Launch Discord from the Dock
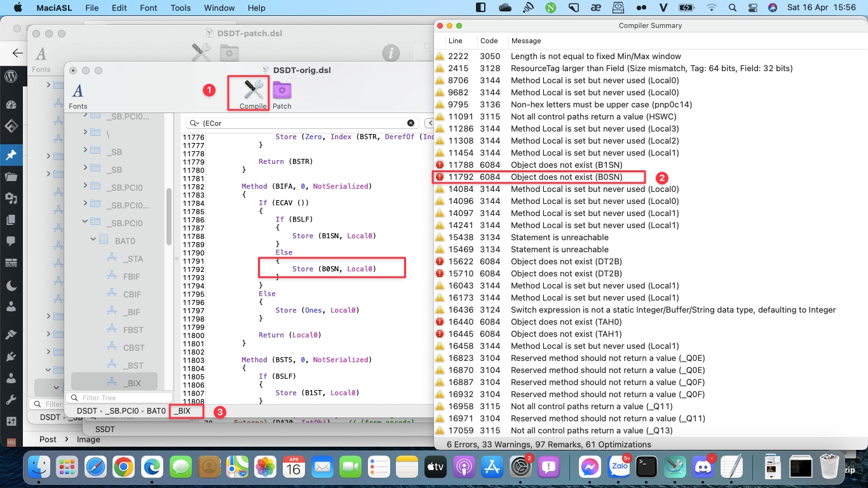Screen dimensions: 868x488 [x=703, y=467]
